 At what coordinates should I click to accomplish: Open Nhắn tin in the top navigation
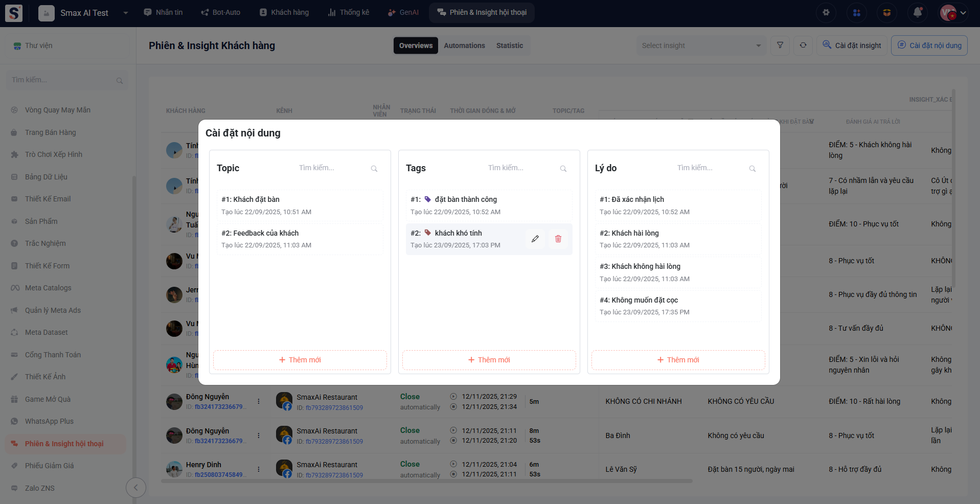tap(163, 12)
